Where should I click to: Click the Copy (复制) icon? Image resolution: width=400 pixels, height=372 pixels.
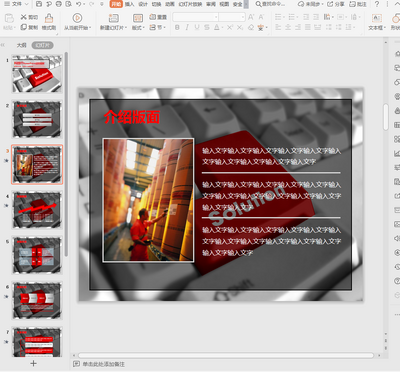[24, 27]
